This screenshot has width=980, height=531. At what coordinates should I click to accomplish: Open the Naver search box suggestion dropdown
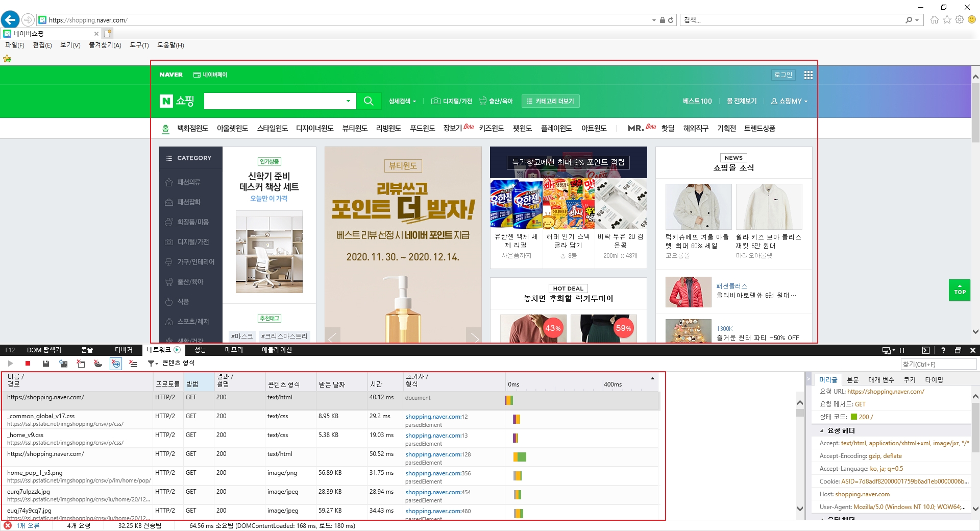point(348,101)
